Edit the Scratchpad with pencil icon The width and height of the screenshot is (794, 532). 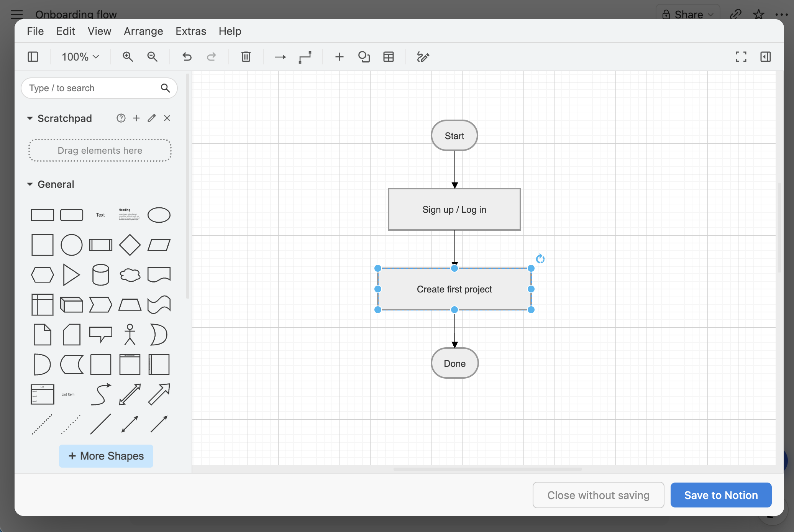(152, 118)
